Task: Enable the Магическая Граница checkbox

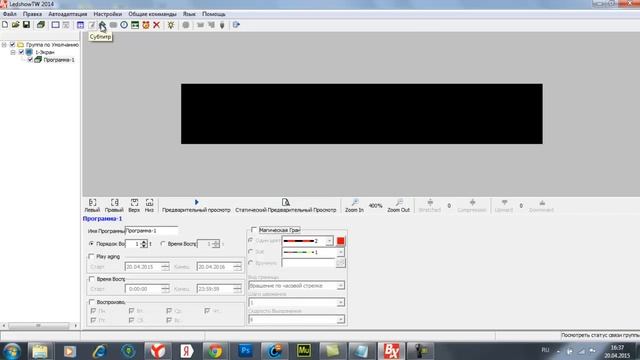Action: click(254, 230)
